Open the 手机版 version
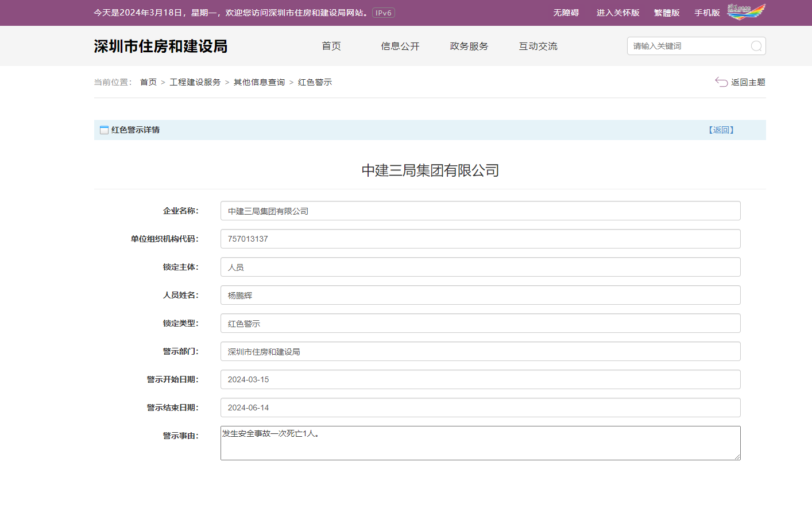This screenshot has height=520, width=812. 707,12
